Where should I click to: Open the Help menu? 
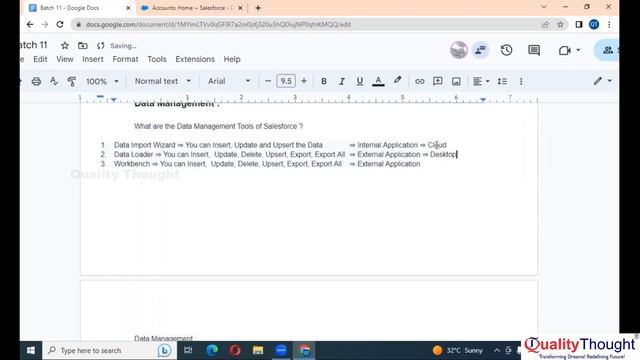point(232,59)
